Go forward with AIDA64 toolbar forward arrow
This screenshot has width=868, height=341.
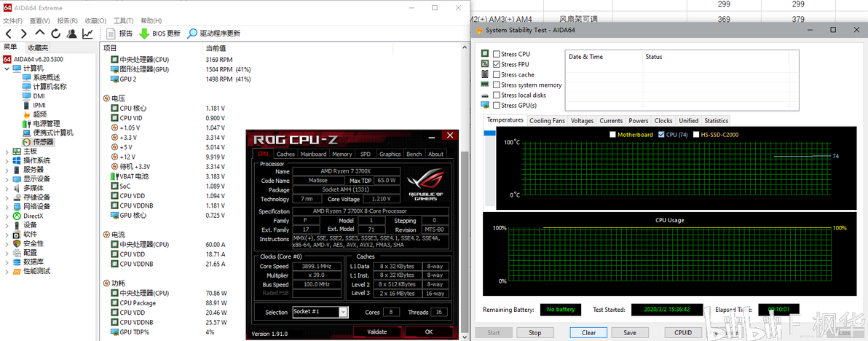[x=24, y=34]
